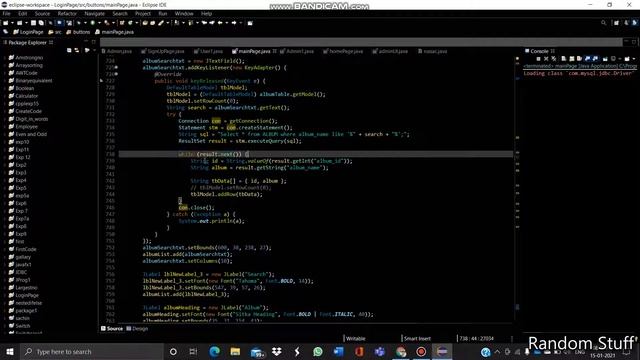Click the Windows Start button
The image size is (640, 360).
10,352
